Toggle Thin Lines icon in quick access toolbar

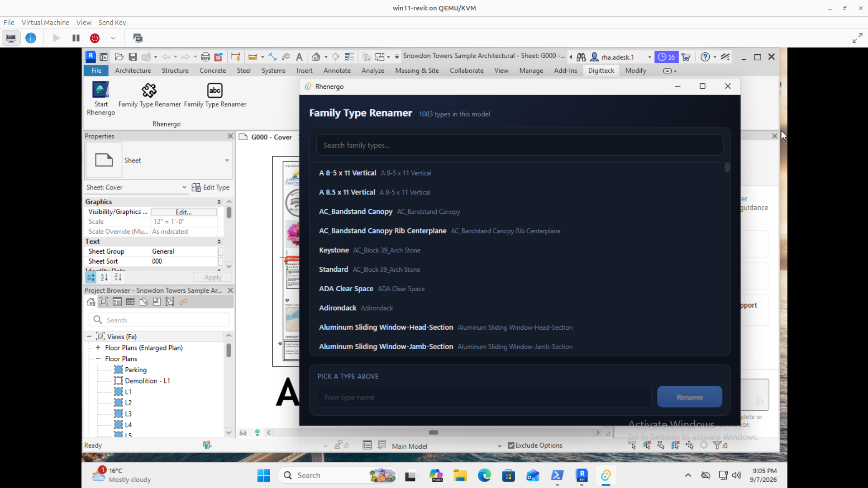[x=349, y=57]
